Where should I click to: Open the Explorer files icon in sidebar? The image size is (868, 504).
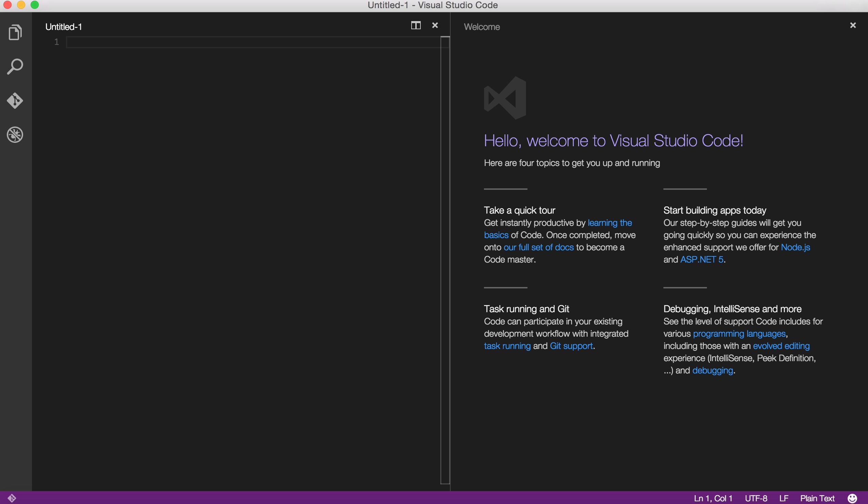pos(15,32)
